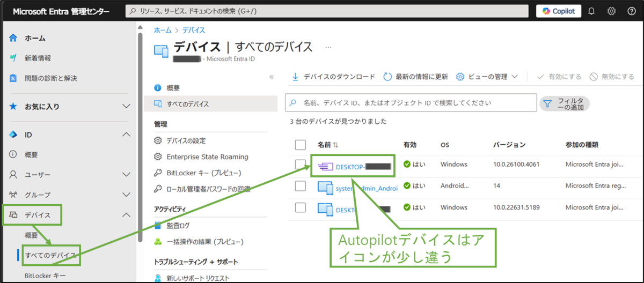Image resolution: width=644 pixels, height=283 pixels.
Task: Open 新着情報 in the sidebar
Action: pos(38,58)
